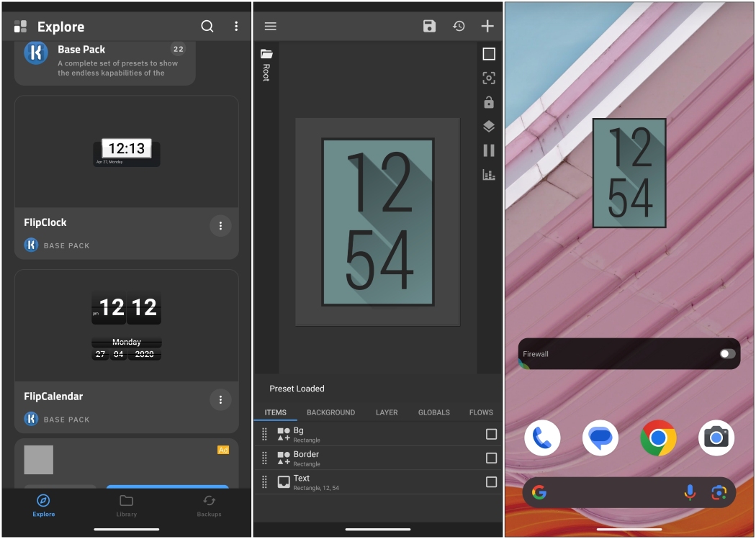Center the widget preview
Viewport: 756px width, 539px height.
click(x=489, y=78)
